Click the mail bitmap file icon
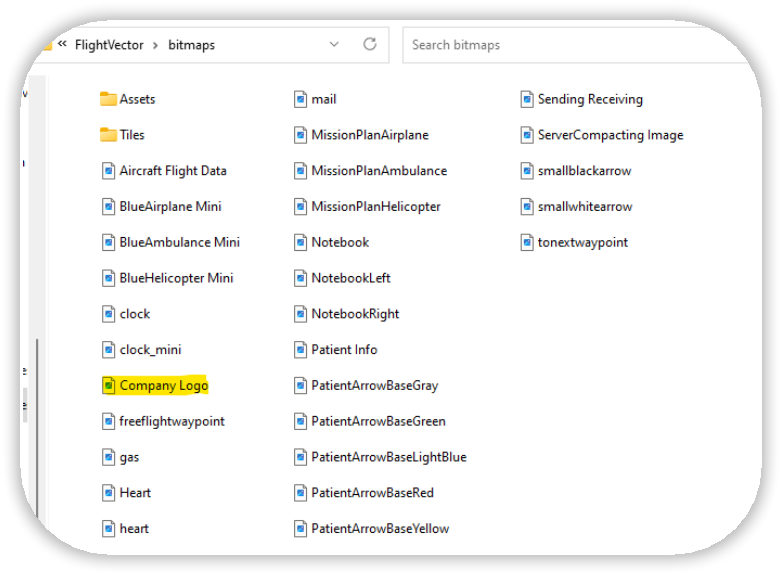The image size is (782, 575). tap(301, 99)
